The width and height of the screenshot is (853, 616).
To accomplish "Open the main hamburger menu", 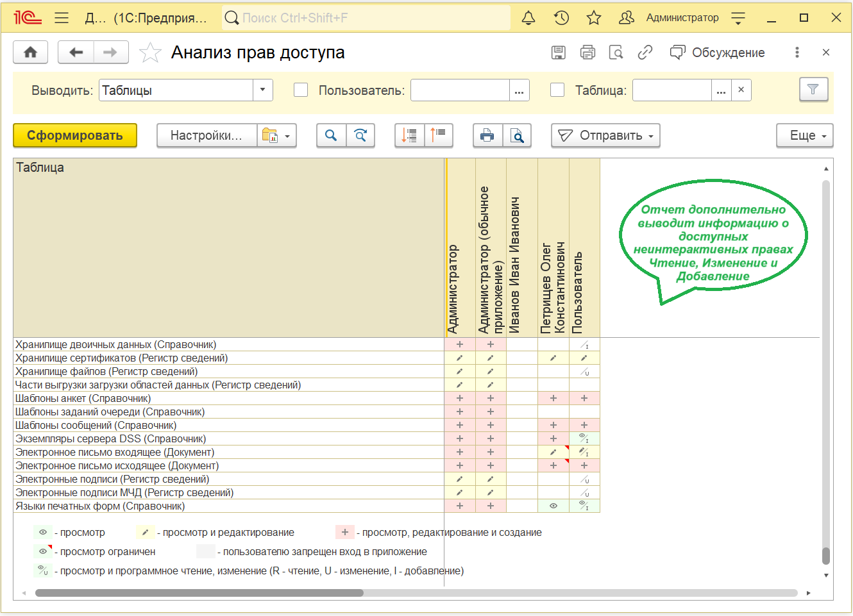I will click(x=62, y=18).
